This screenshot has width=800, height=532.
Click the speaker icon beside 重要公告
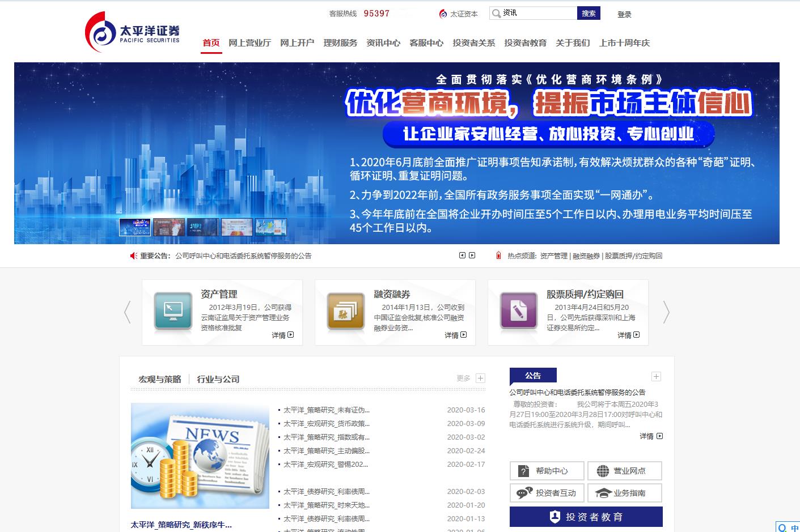tap(134, 256)
